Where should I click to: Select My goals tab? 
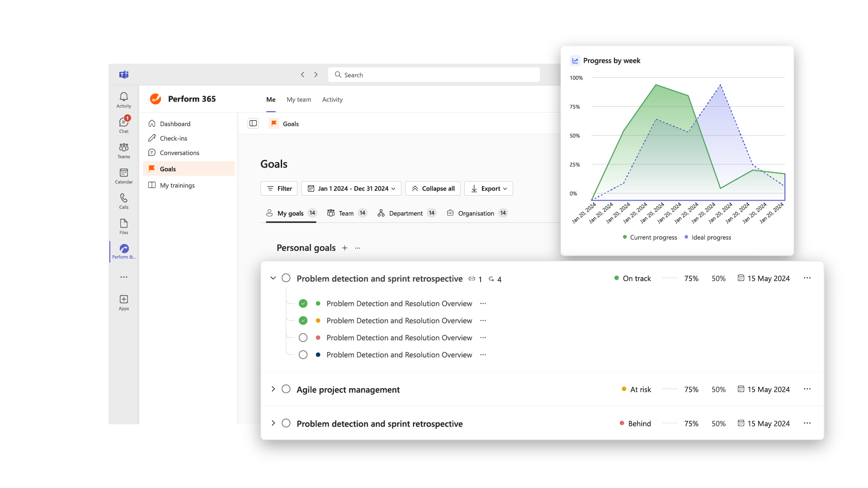291,213
